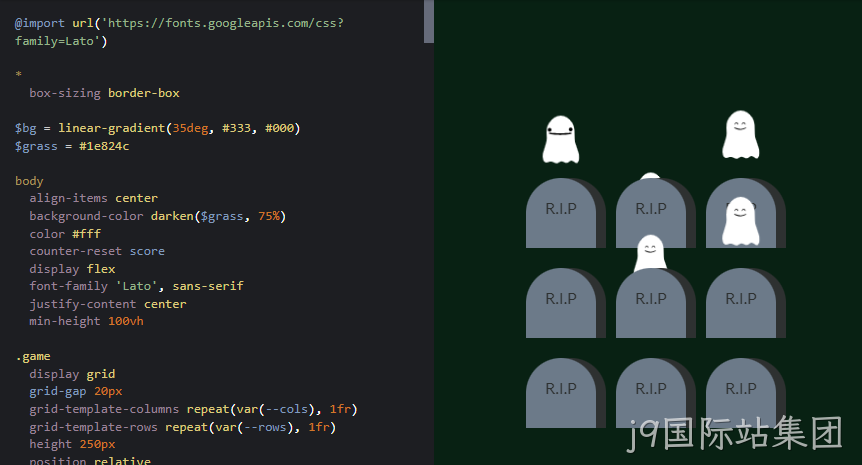862x465 pixels.
Task: Click the 'min-height' property name
Action: pyautogui.click(x=65, y=321)
